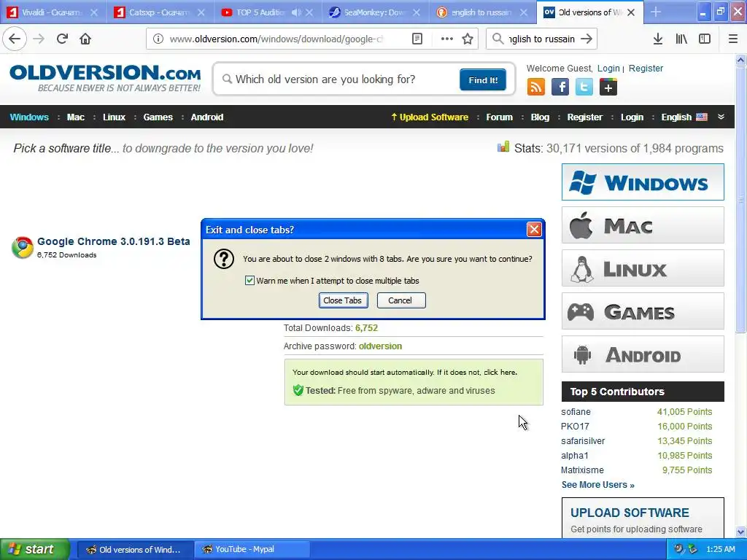Screen dimensions: 747x560
Task: Open the Windows start button
Action: 35,549
